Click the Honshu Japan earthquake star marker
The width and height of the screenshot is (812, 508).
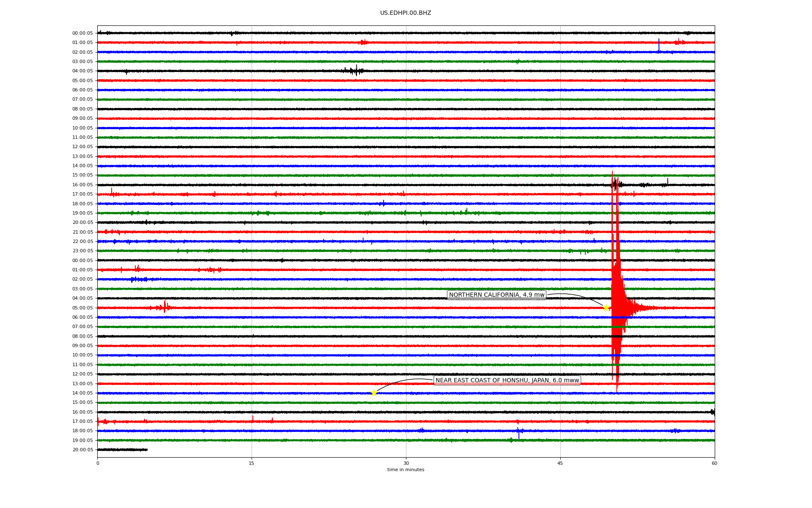tap(374, 393)
